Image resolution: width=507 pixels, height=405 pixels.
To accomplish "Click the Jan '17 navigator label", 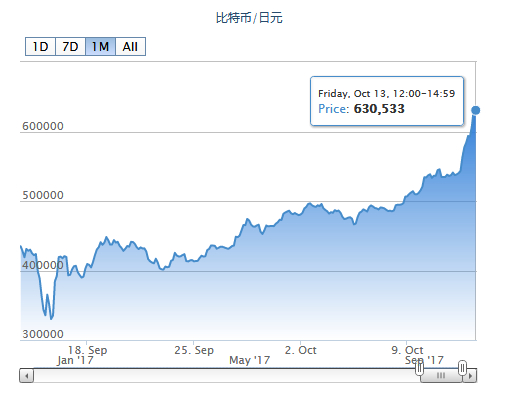I will coord(75,360).
